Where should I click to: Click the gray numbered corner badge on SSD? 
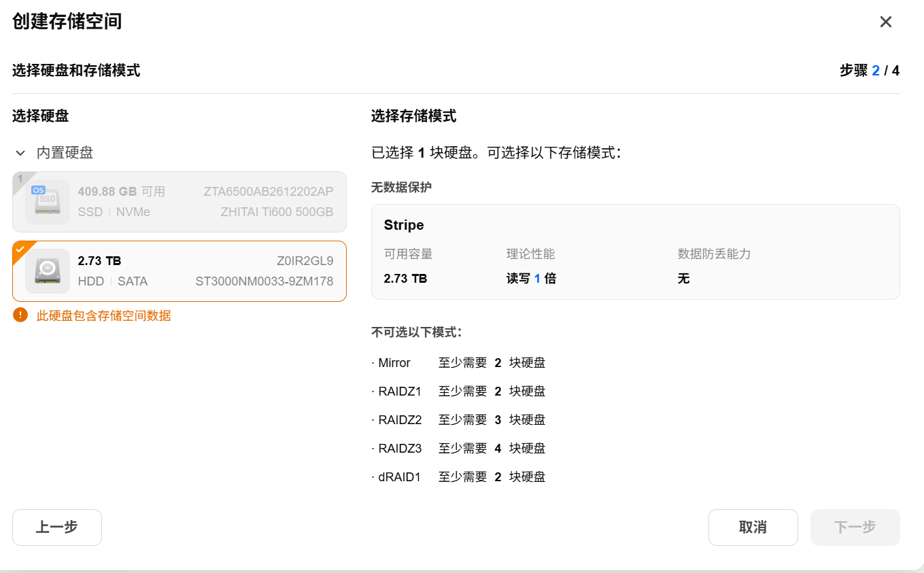[20, 179]
